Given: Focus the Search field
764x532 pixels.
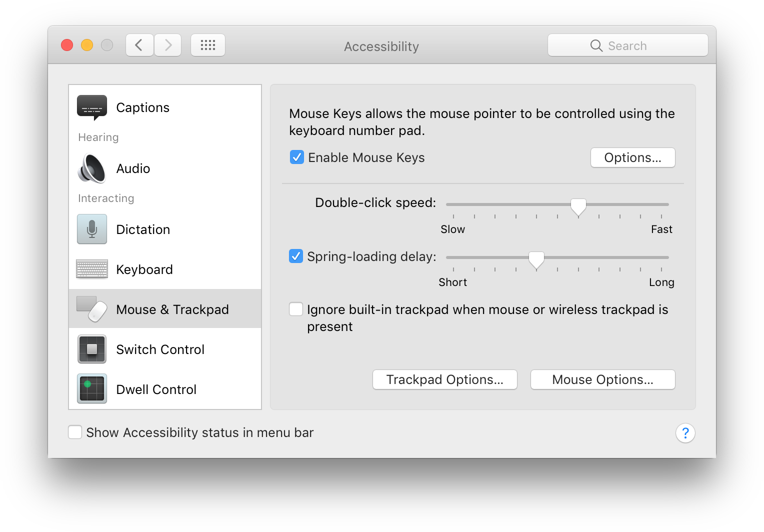Looking at the screenshot, I should (x=627, y=45).
